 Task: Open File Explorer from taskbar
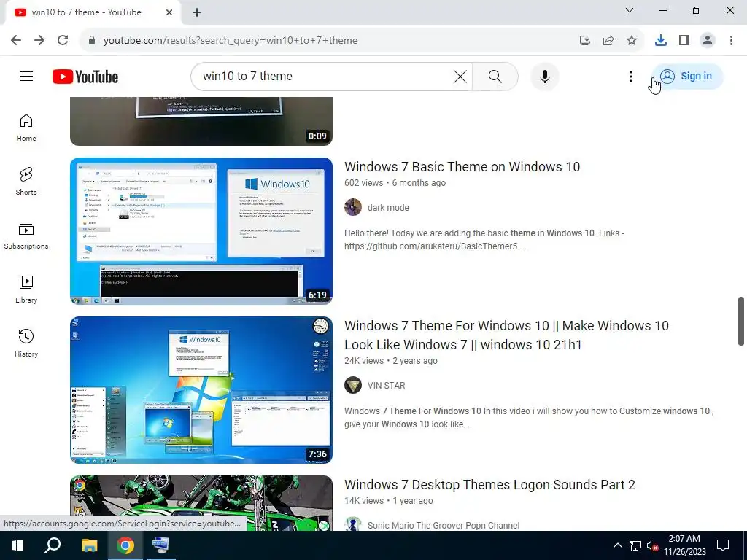pos(89,545)
